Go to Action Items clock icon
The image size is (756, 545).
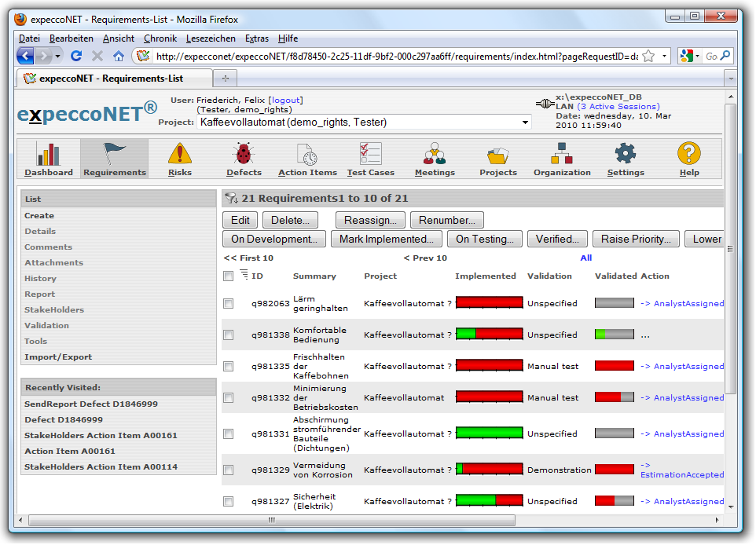tap(307, 154)
